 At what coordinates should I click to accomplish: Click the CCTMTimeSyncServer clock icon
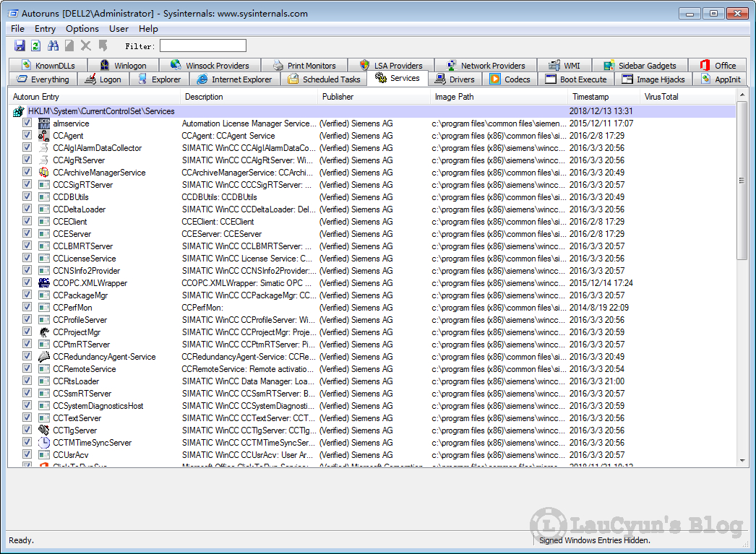pos(44,443)
